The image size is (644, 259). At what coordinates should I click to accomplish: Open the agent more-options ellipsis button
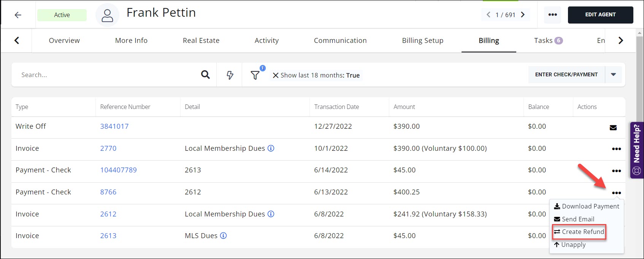pyautogui.click(x=552, y=15)
